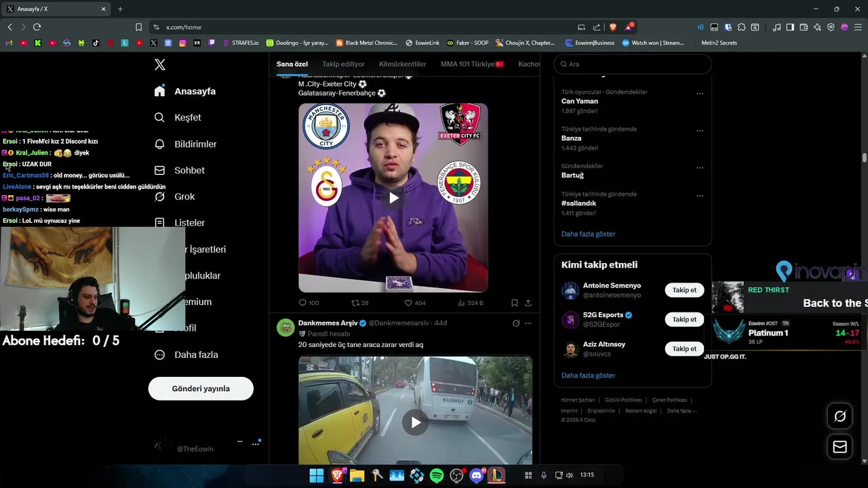Open floating messages envelope button
This screenshot has height=488, width=868.
pyautogui.click(x=840, y=447)
